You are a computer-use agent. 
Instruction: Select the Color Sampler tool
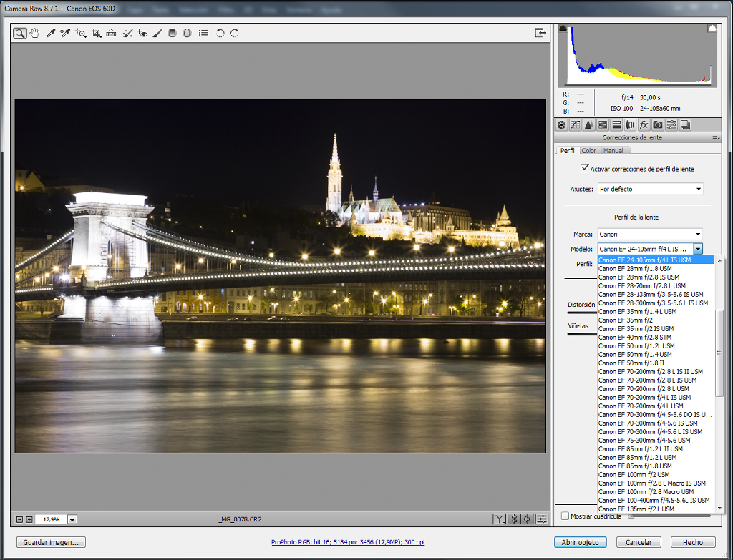(65, 33)
